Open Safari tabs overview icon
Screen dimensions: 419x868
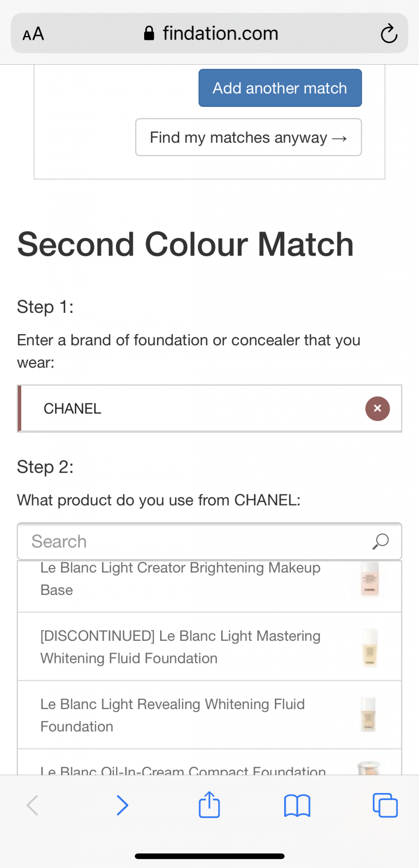385,805
